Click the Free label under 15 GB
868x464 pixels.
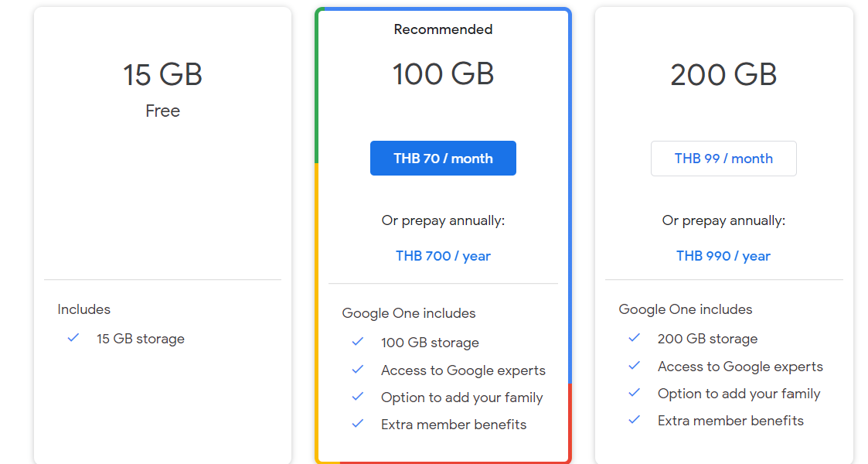pos(163,111)
